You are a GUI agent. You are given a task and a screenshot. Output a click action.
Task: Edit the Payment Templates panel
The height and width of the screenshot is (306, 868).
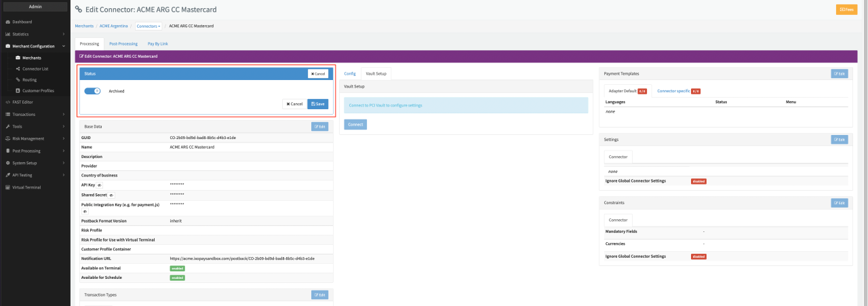tap(839, 73)
